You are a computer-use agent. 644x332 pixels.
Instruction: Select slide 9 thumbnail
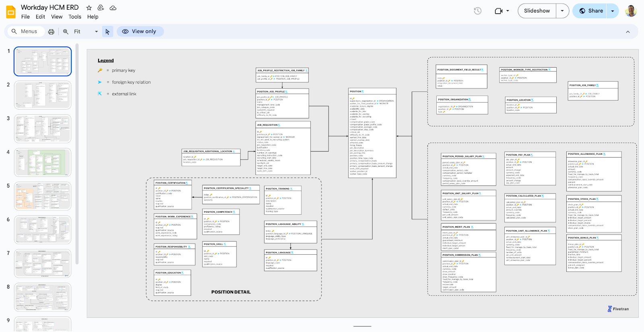click(x=43, y=324)
